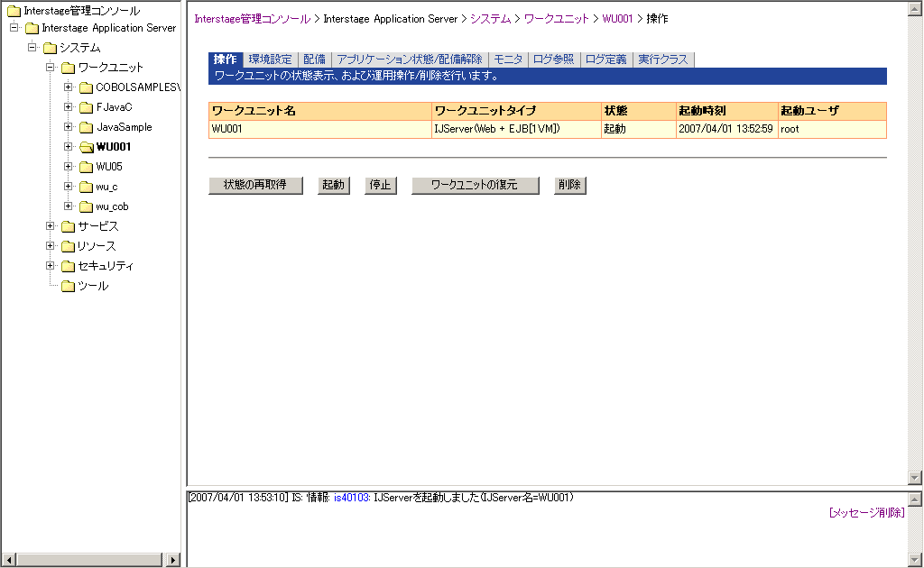Click the tree pane horizontal scrollbar thumb

pos(89,560)
